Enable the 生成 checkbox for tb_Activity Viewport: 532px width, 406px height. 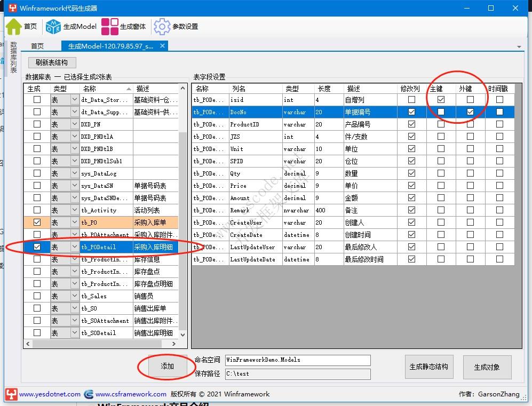tap(36, 210)
